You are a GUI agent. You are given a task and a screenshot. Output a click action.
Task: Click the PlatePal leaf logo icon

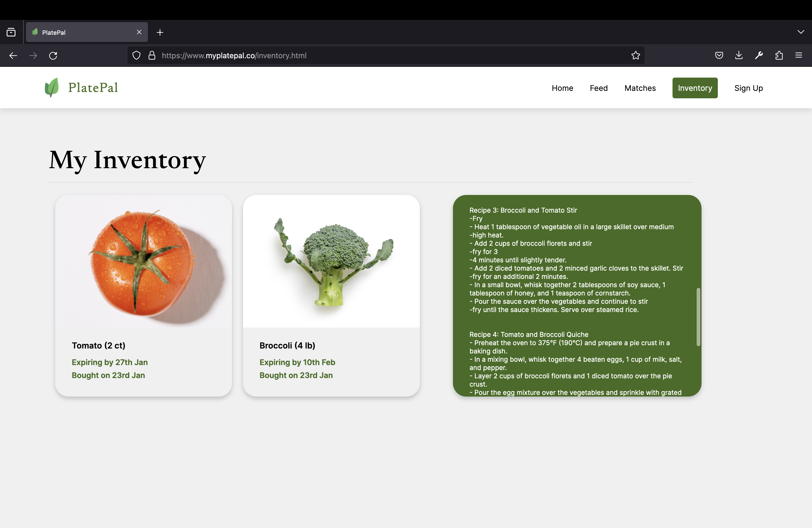52,88
